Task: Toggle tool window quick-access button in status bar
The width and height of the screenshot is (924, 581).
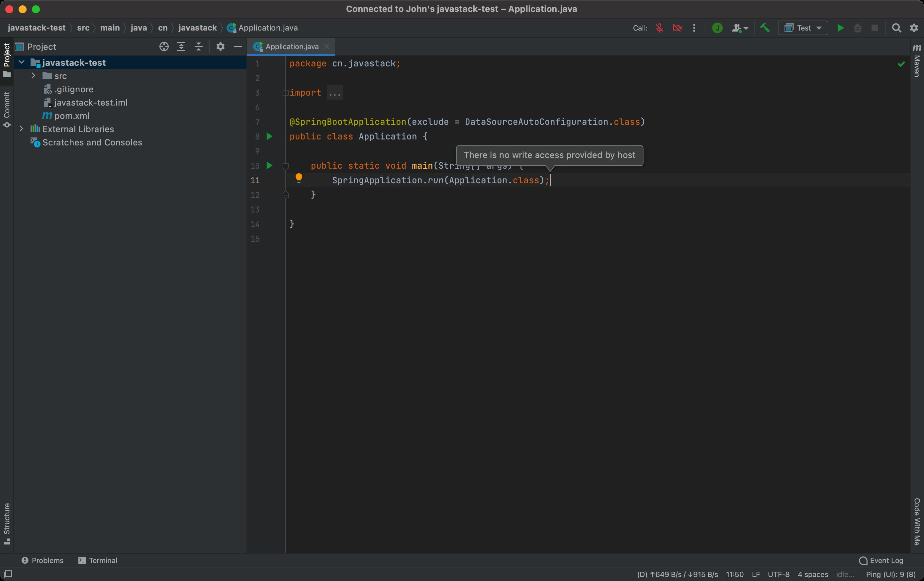Action: (8, 574)
